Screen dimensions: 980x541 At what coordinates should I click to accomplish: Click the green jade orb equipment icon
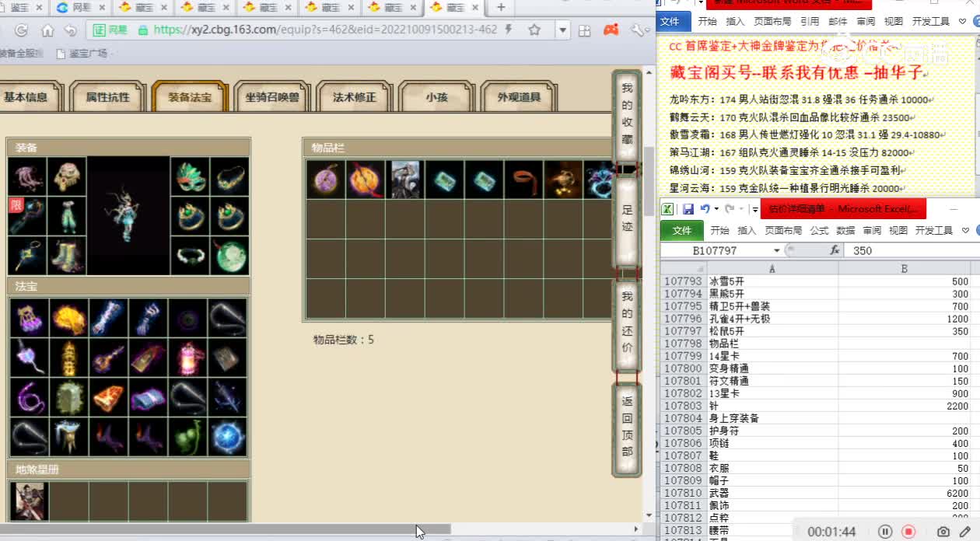point(229,256)
